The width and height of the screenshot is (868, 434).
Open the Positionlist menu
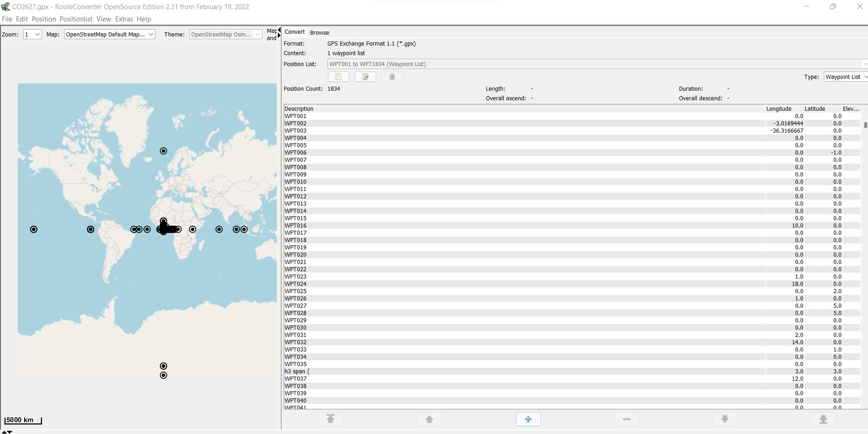[76, 19]
